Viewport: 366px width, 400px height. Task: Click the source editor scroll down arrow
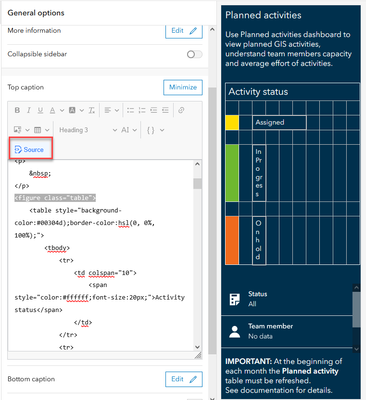coord(197,347)
